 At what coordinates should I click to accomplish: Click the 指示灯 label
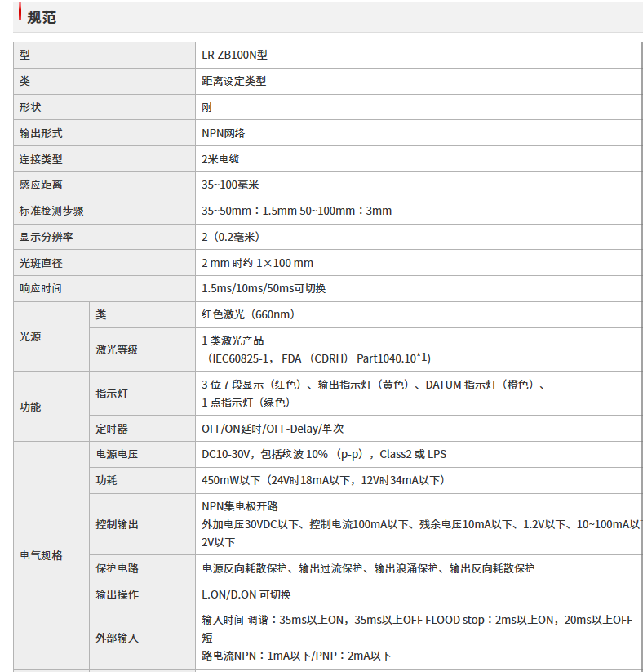111,394
